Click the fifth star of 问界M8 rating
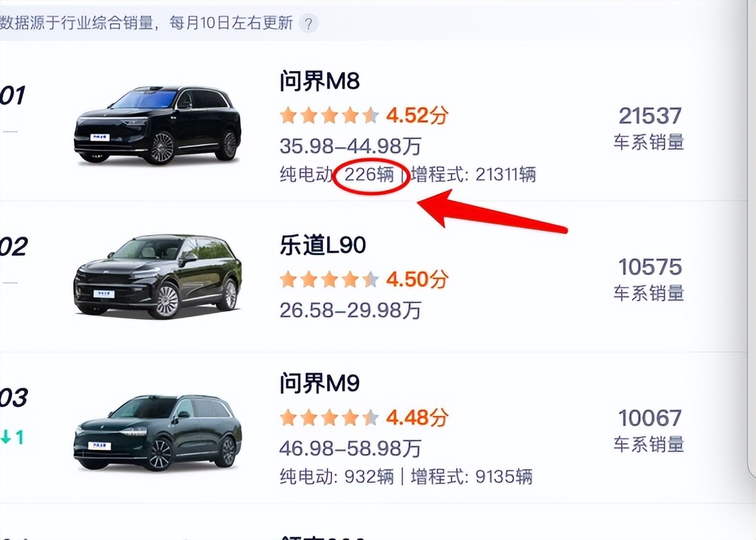The width and height of the screenshot is (756, 540). [x=371, y=115]
